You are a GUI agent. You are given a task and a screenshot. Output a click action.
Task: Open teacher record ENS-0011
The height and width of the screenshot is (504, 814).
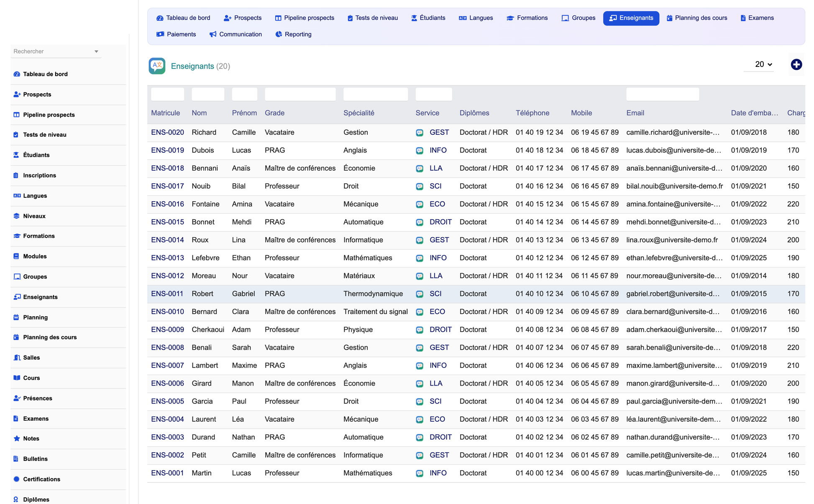tap(167, 294)
